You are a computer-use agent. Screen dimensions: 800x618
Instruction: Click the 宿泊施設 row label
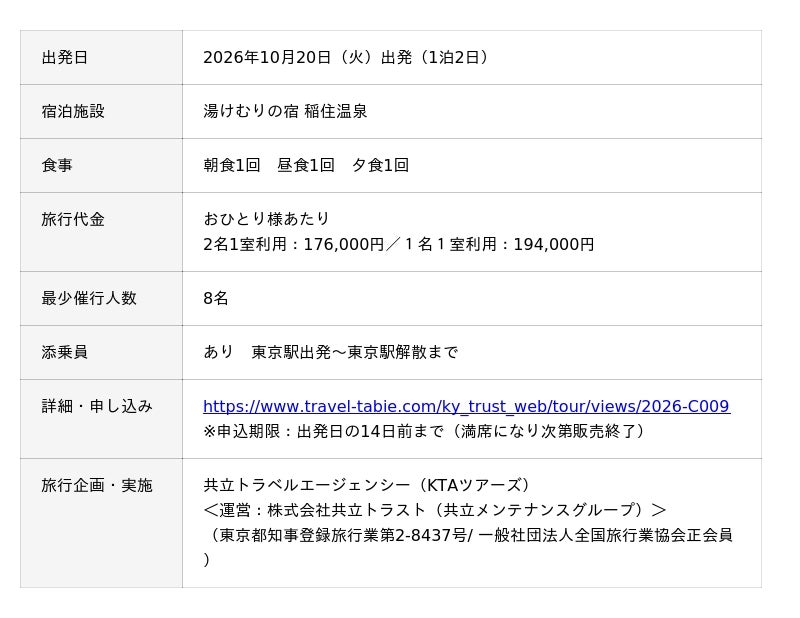73,111
